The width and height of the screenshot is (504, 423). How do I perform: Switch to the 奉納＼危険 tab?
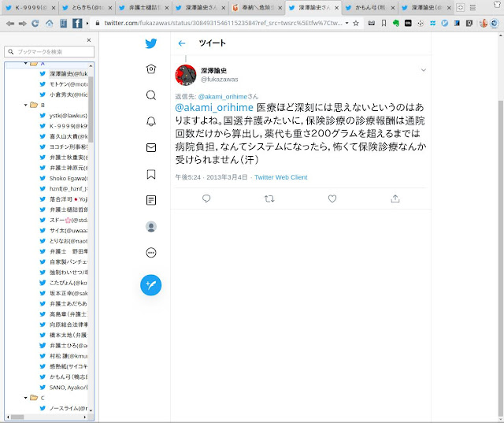coord(258,8)
